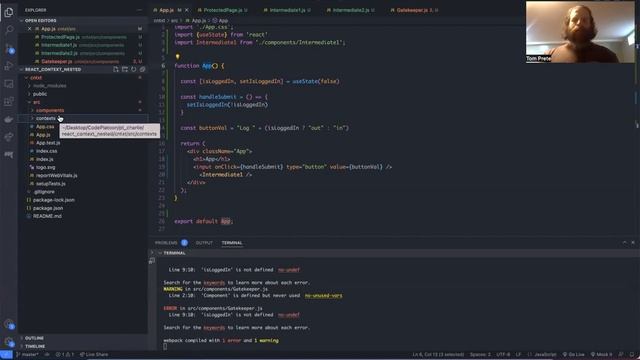Close the bottom terminal panel
Image resolution: width=640 pixels, height=360 pixels.
click(633, 243)
